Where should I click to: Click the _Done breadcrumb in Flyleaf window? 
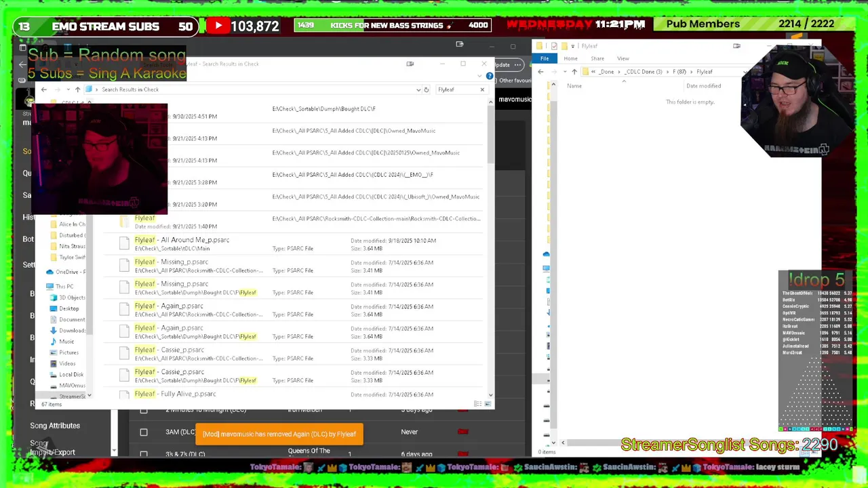(607, 72)
